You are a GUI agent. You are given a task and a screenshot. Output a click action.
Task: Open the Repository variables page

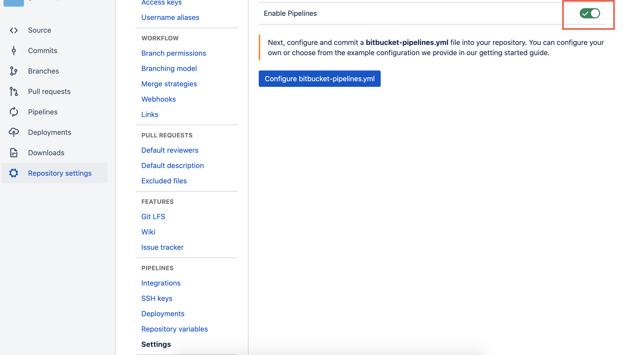[x=175, y=329]
